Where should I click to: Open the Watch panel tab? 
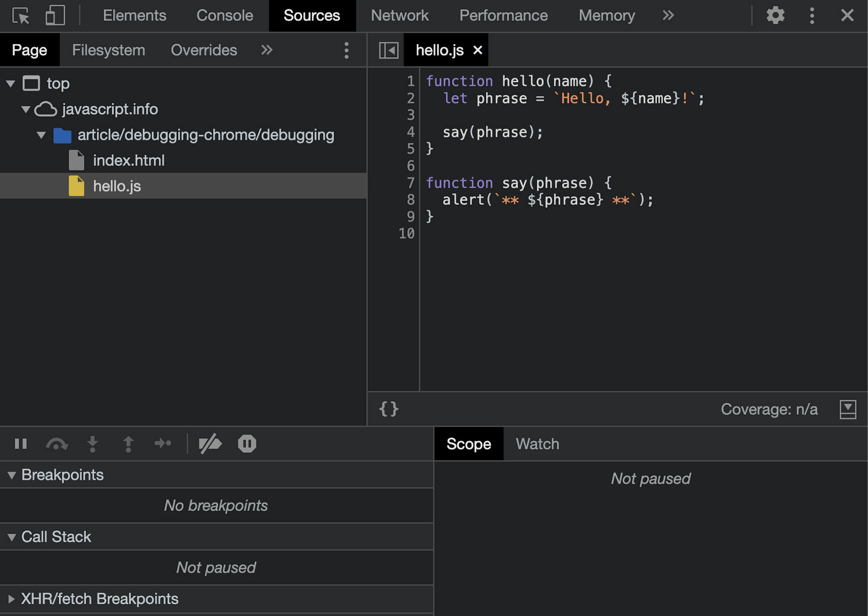coord(537,444)
